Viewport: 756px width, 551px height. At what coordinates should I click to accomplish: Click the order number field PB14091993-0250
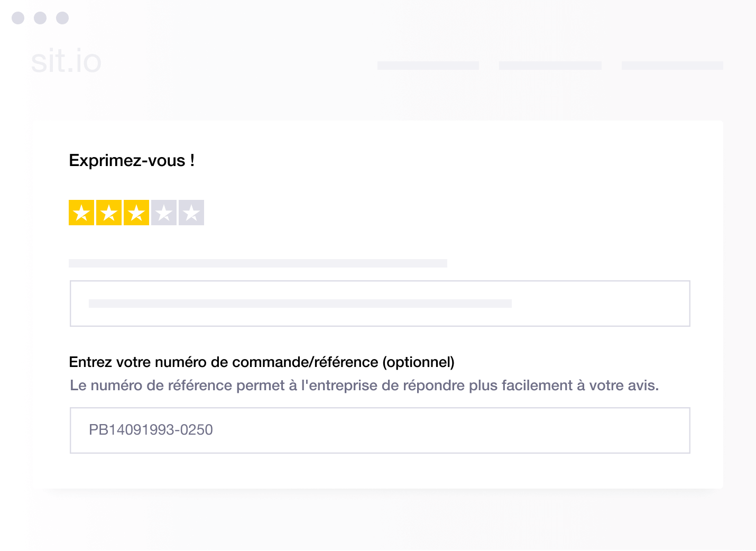coord(380,430)
